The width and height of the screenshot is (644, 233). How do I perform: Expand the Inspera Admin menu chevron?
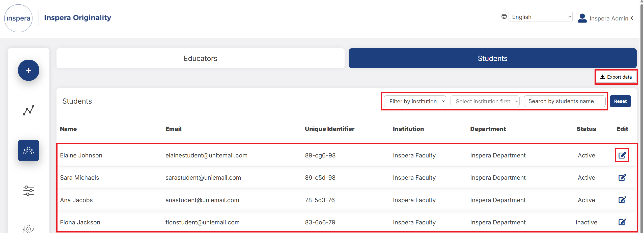632,18
